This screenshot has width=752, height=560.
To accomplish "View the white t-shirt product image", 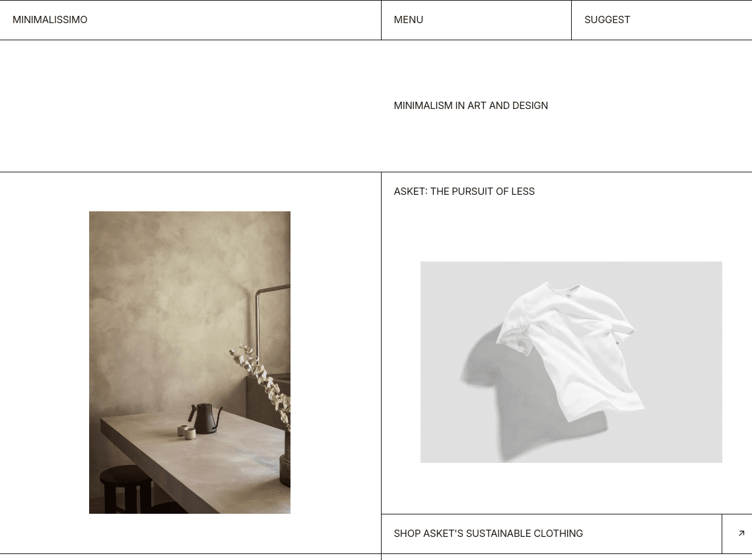I will coord(571,362).
